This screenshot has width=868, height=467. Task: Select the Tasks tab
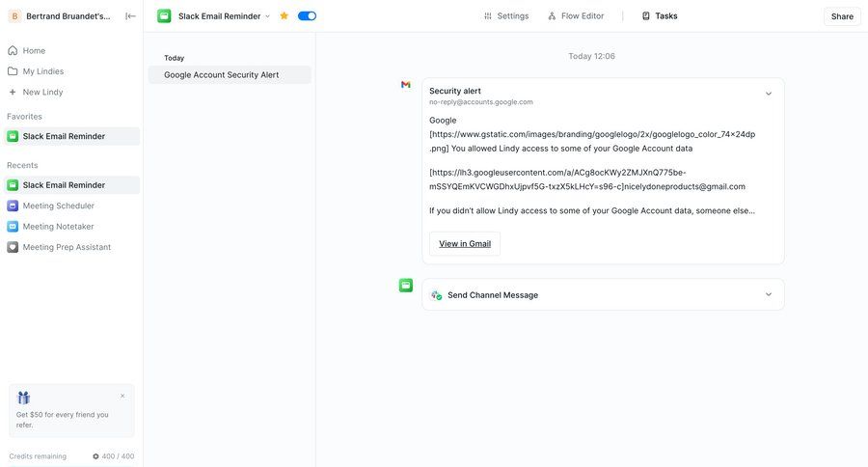(x=660, y=16)
